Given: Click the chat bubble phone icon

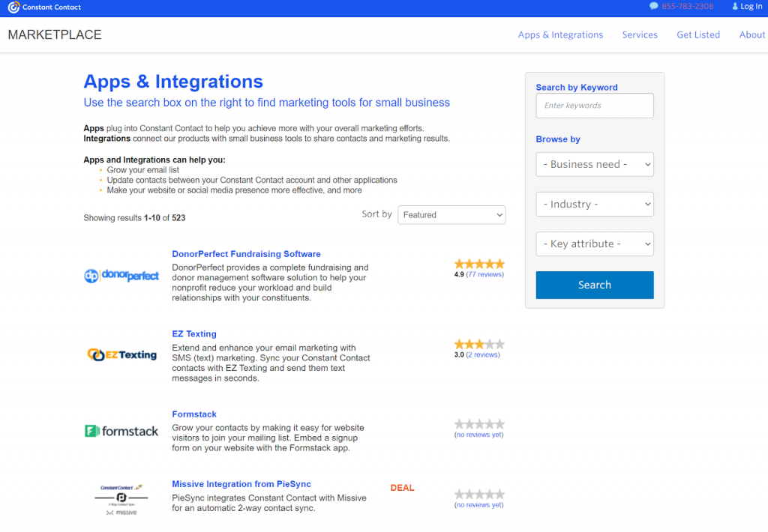Looking at the screenshot, I should pos(653,6).
